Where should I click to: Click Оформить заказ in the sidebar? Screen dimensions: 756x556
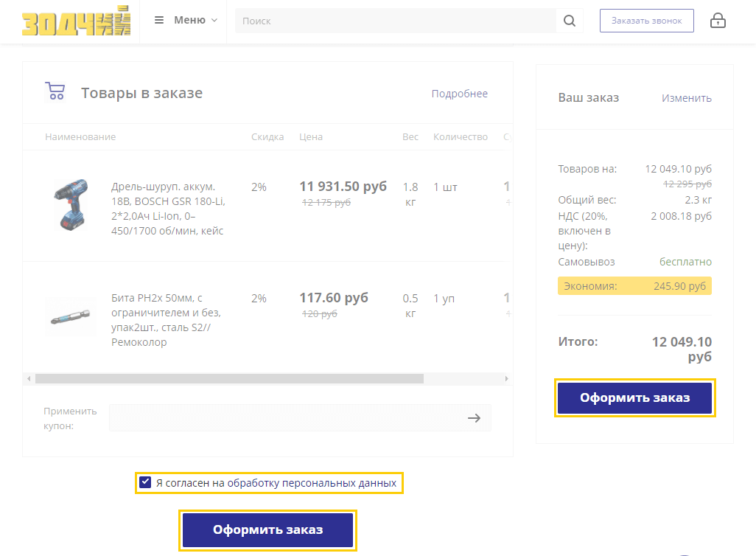[x=634, y=398]
